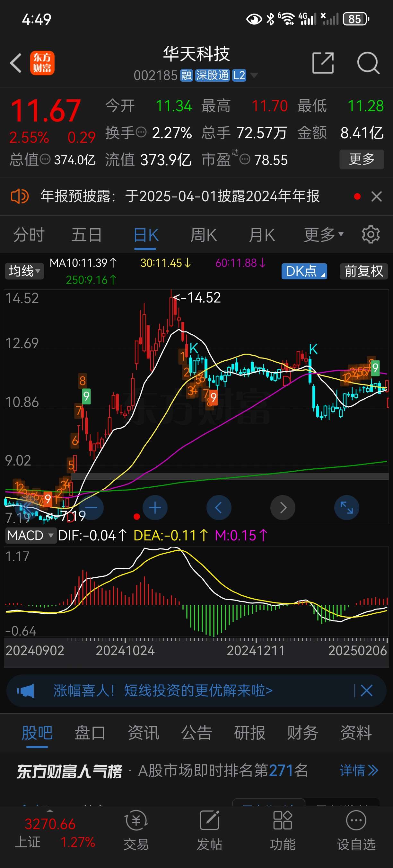Viewport: 393px width, 868px height.
Task: Open the 东方财富 logo icon
Action: pyautogui.click(x=42, y=63)
